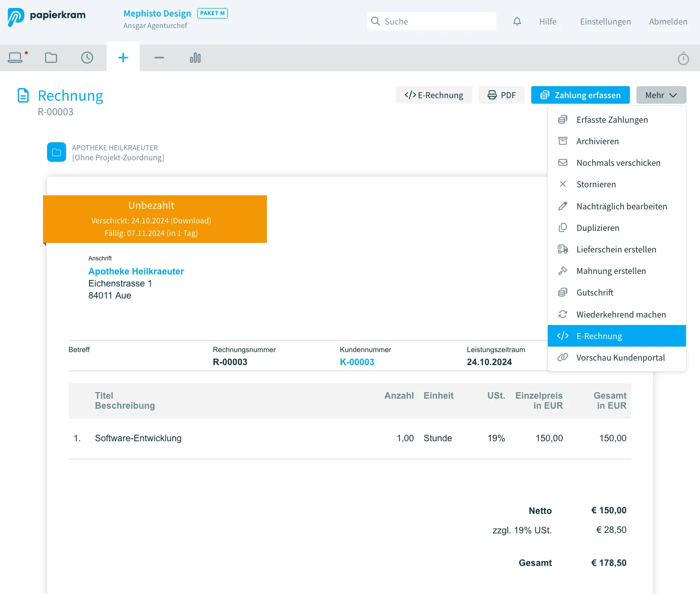Click the Netto amount € 150,00

tap(609, 510)
